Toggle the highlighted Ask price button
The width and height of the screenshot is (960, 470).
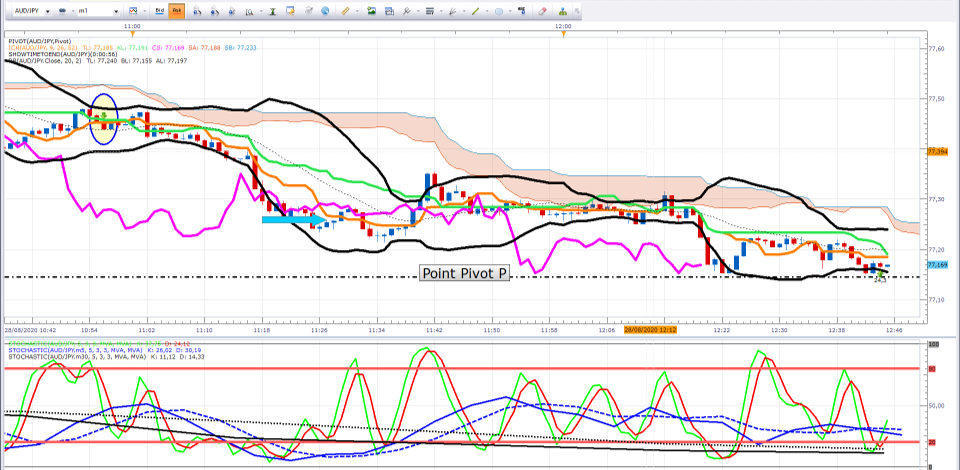coord(176,11)
